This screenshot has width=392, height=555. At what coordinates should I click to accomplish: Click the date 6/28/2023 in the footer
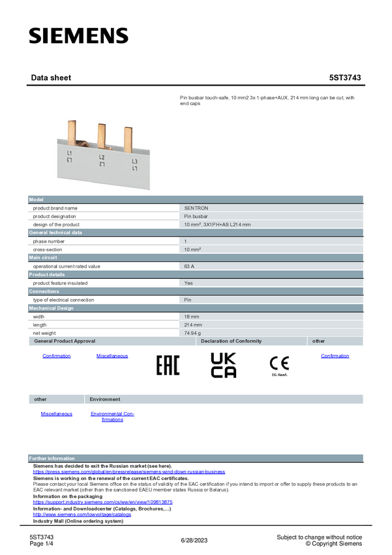pyautogui.click(x=194, y=541)
